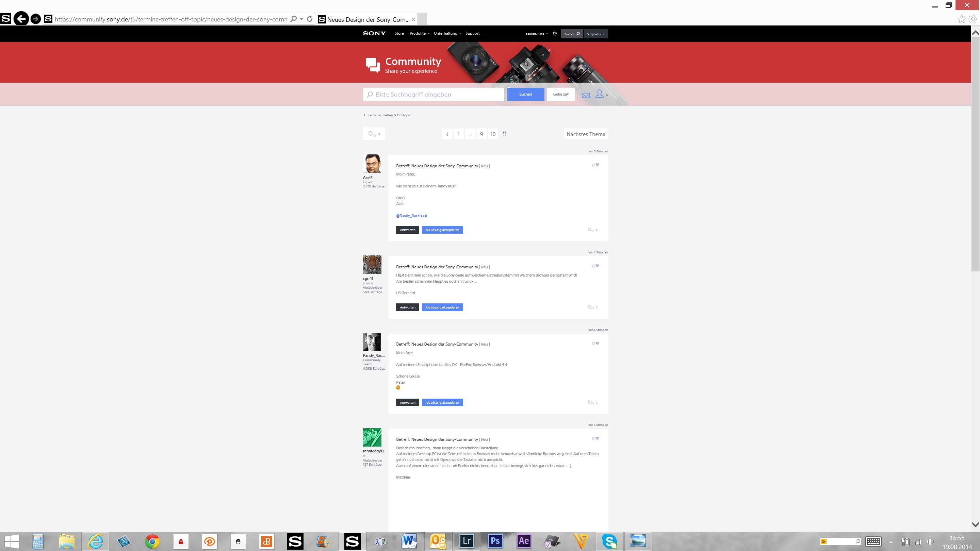Click the shopping cart icon in Sony header
Screen dimensions: 980x551
click(554, 33)
